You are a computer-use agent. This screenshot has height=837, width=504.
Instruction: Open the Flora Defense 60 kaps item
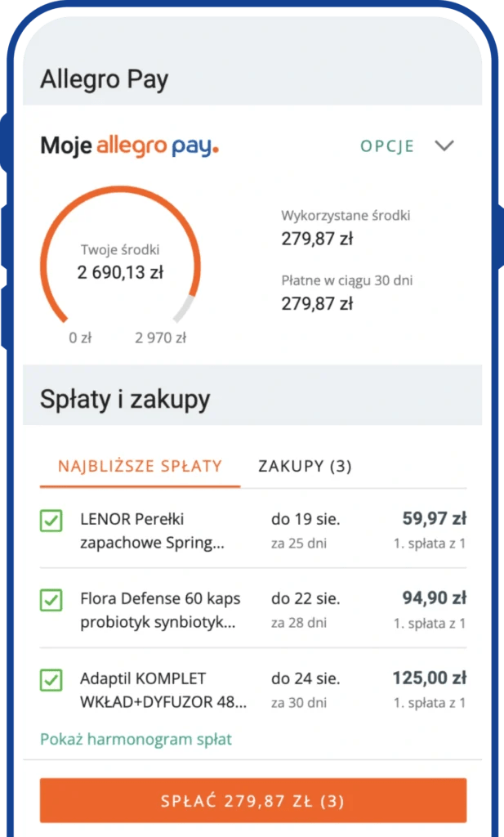(160, 611)
